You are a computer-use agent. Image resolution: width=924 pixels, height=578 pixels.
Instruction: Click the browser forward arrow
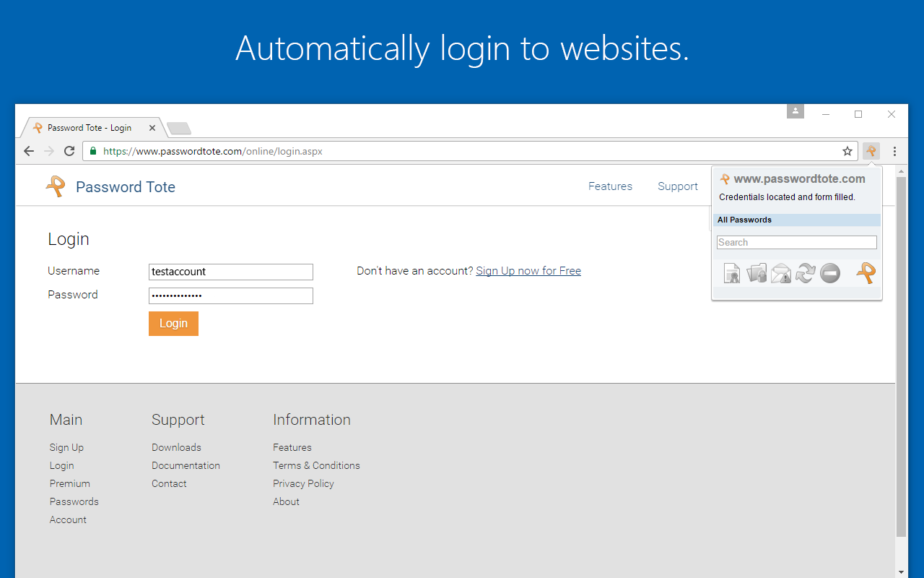(x=49, y=151)
